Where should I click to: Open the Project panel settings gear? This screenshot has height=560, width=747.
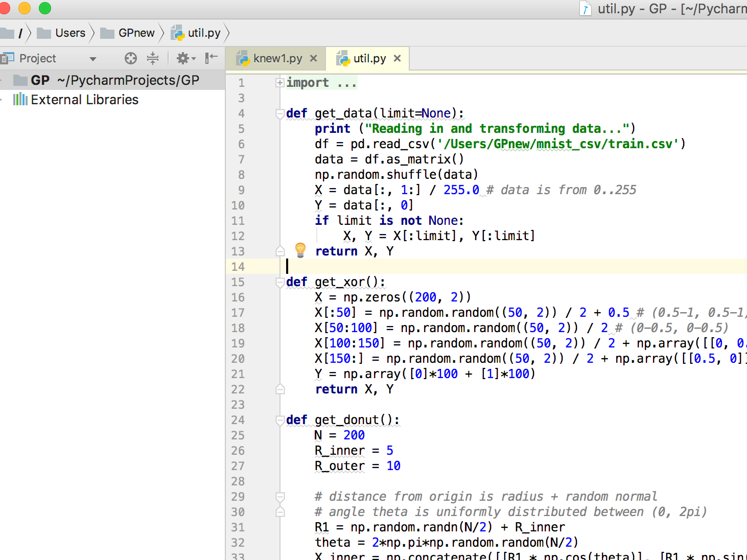[183, 58]
